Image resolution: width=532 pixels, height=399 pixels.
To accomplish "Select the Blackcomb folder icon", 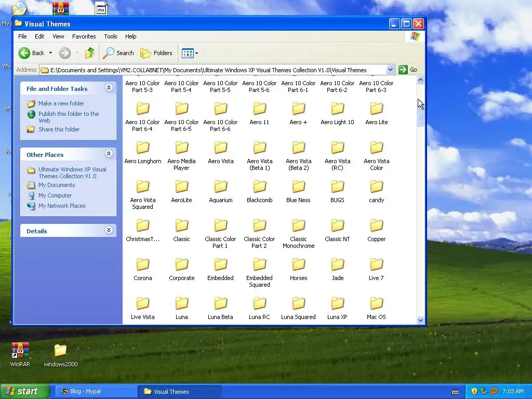I will coord(260,187).
